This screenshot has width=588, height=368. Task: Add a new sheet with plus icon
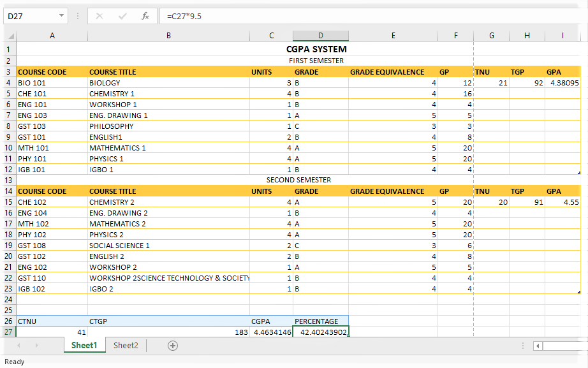[172, 346]
